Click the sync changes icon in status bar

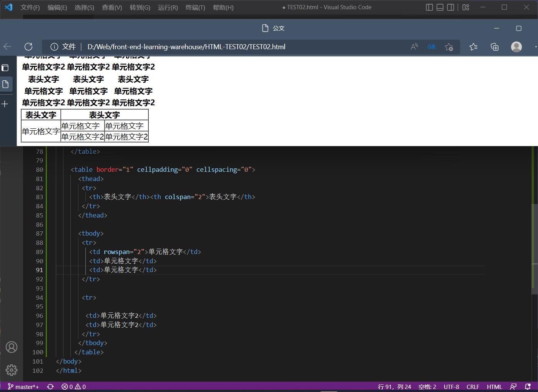(50, 387)
